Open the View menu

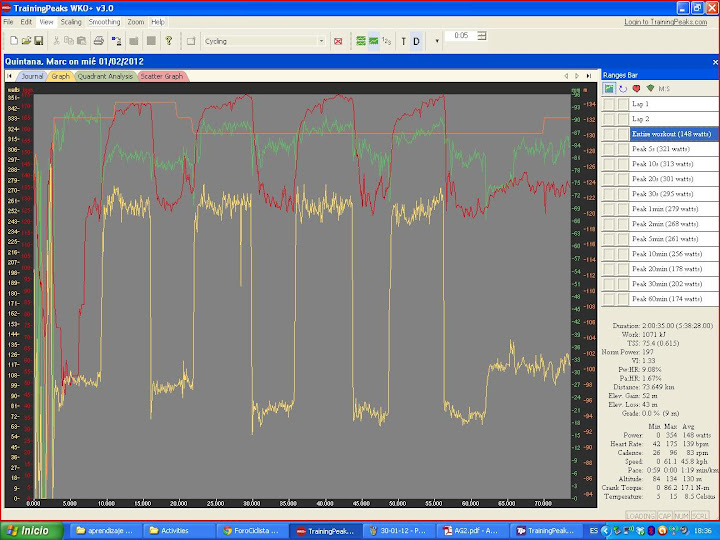46,22
